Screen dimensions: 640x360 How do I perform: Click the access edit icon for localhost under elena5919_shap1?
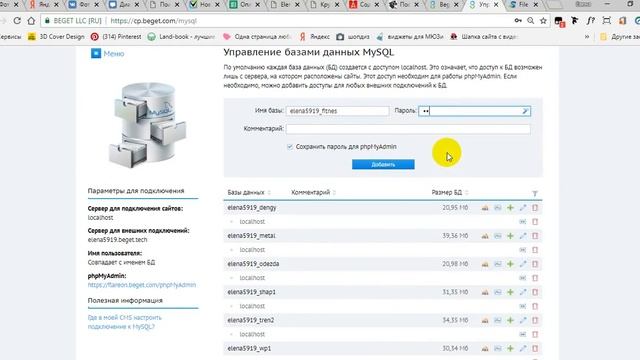[x=522, y=306]
